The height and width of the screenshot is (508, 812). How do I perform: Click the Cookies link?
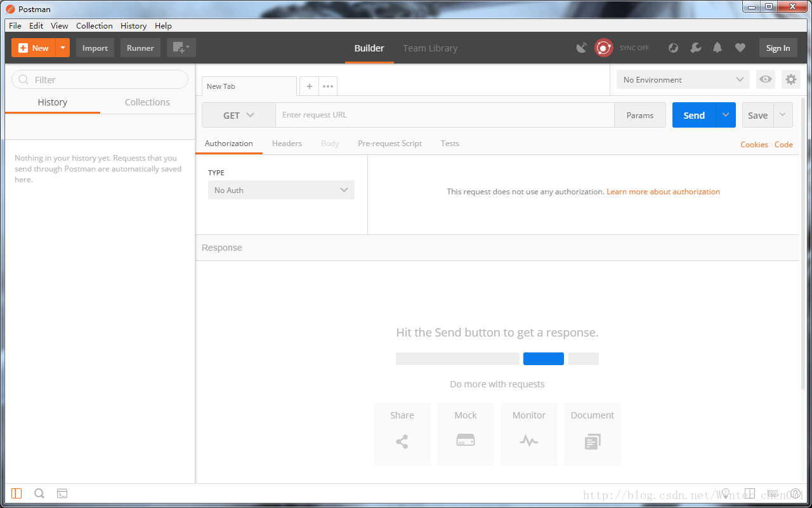[x=754, y=145]
